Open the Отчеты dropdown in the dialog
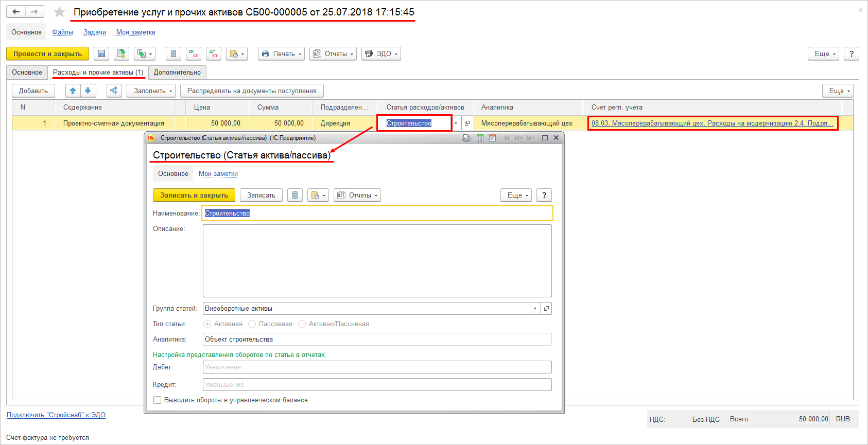 (x=357, y=195)
